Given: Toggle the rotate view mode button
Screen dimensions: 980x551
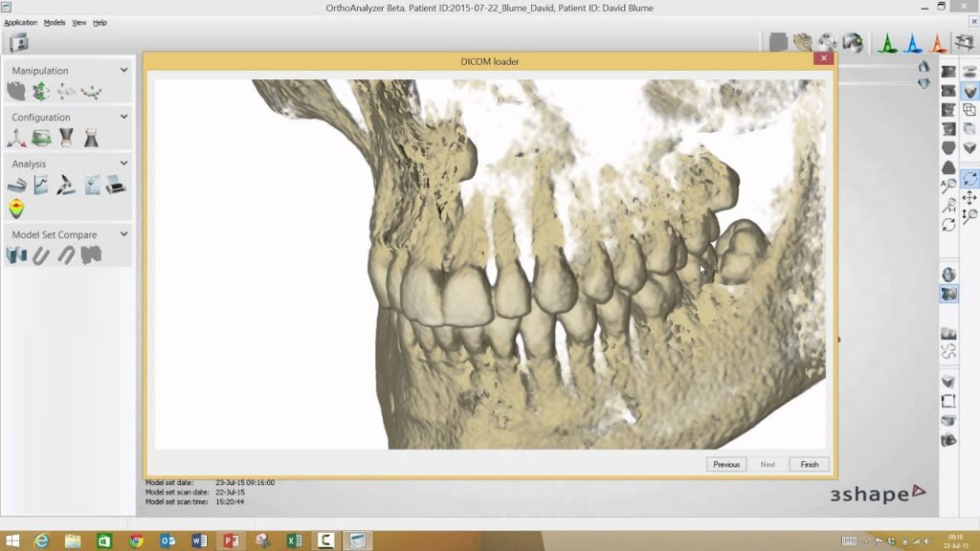Looking at the screenshot, I should [x=969, y=179].
